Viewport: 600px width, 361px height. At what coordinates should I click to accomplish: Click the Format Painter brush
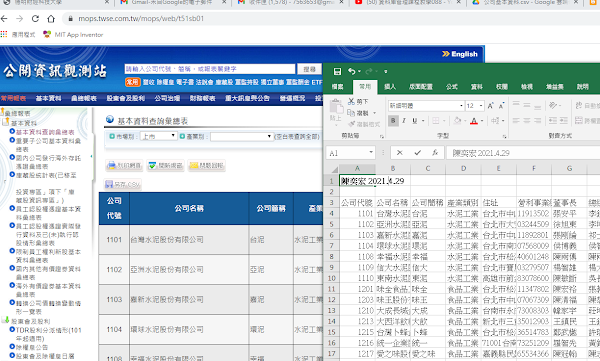(352, 124)
